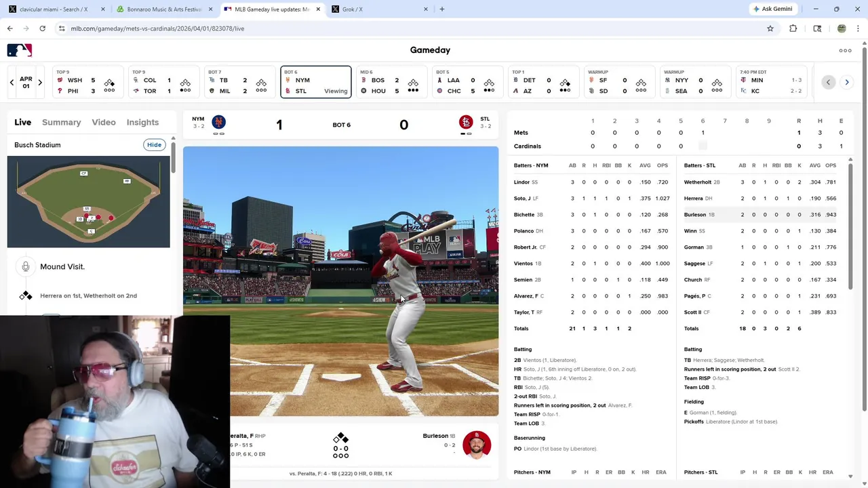Open browser profile avatar
The width and height of the screenshot is (868, 488).
click(x=842, y=28)
